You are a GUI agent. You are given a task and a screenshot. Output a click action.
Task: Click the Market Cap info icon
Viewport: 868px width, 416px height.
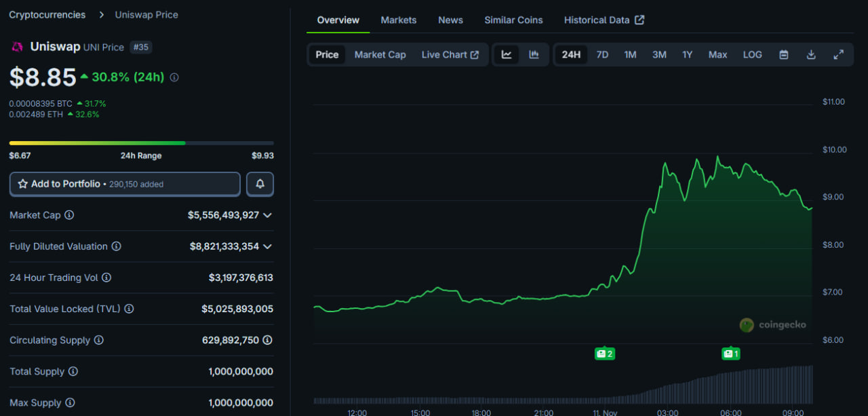coord(69,215)
